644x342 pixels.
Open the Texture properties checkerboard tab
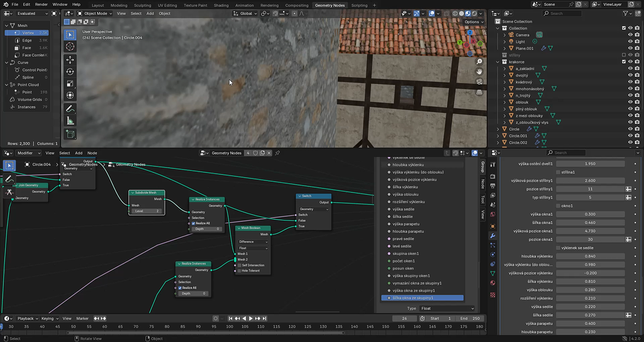coord(493,295)
